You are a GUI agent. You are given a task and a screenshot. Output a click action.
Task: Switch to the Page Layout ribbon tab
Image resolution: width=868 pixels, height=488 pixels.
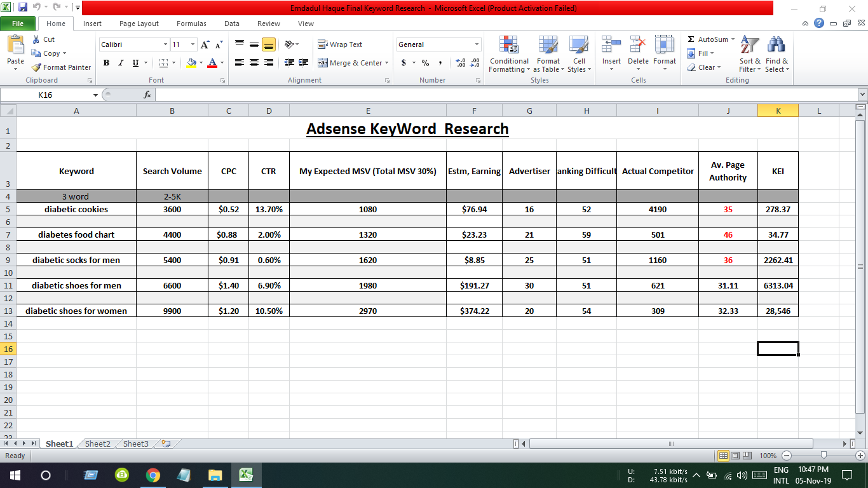pyautogui.click(x=139, y=24)
